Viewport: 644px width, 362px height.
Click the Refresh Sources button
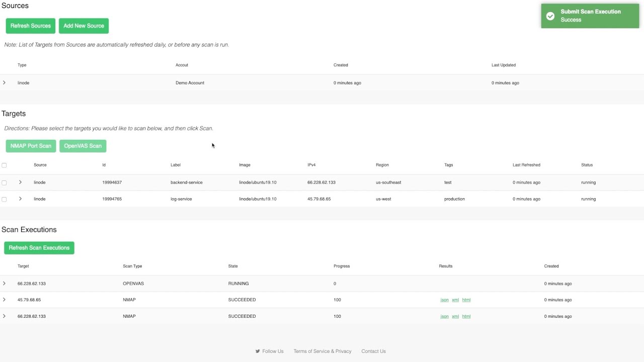tap(31, 26)
